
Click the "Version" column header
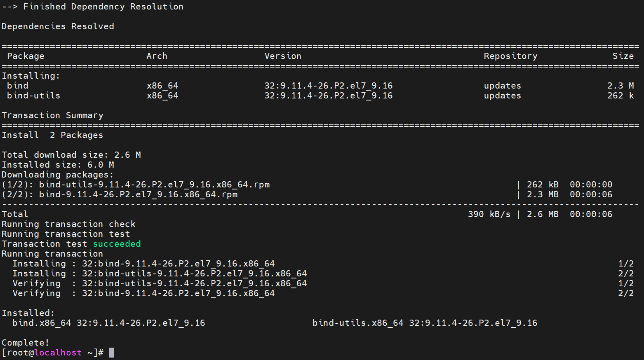point(283,56)
